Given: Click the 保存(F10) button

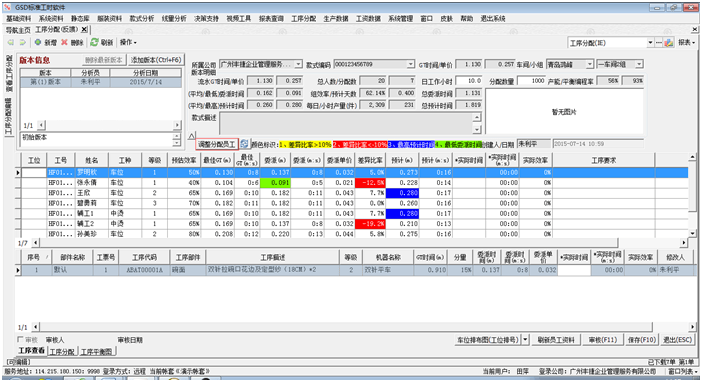Looking at the screenshot, I should coord(642,339).
